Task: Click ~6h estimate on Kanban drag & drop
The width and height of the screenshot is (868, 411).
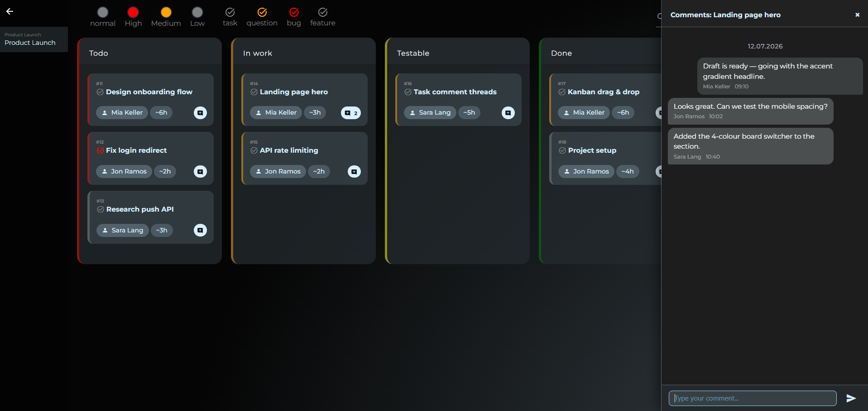Action: (x=623, y=112)
